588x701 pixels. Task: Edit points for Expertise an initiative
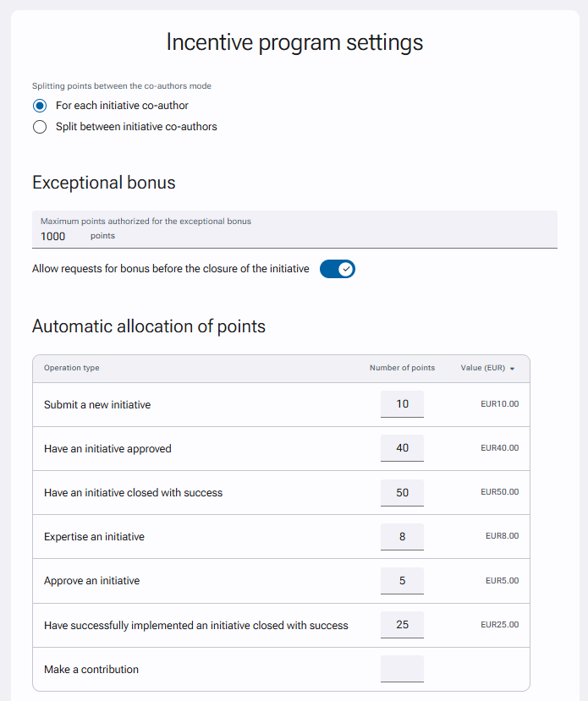402,536
